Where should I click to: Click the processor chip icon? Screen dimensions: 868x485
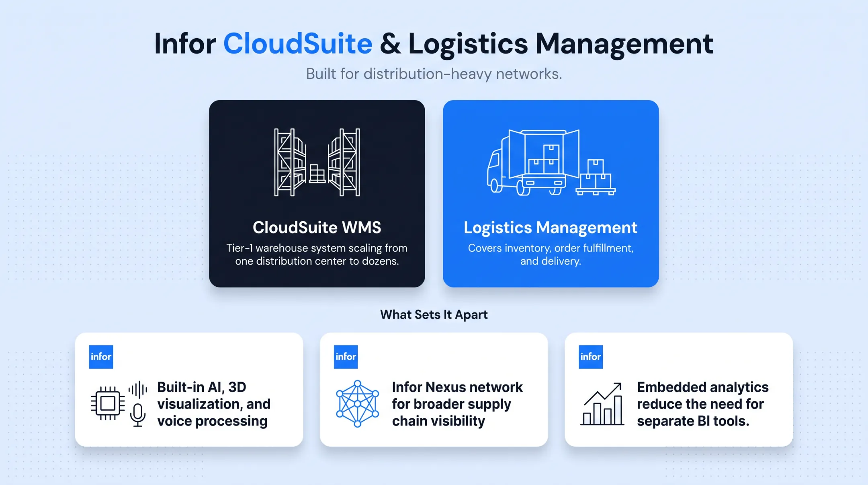pyautogui.click(x=108, y=403)
